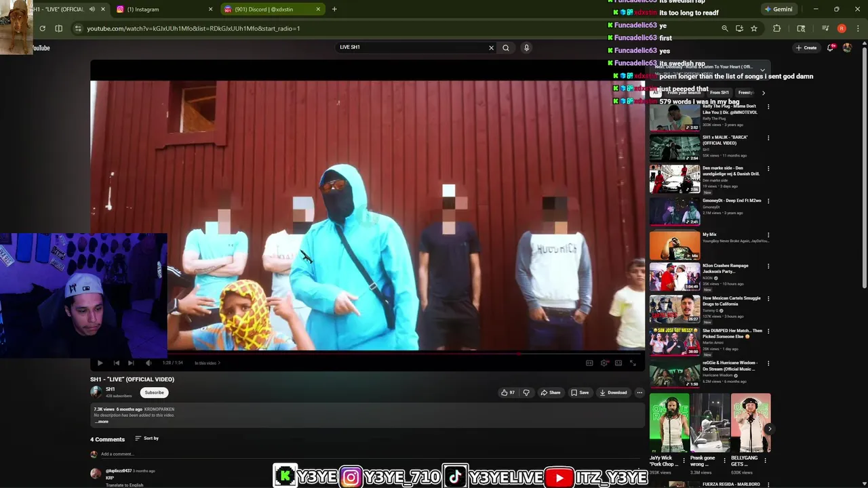
Task: Open the YouTube account avatar menu
Action: 847,47
